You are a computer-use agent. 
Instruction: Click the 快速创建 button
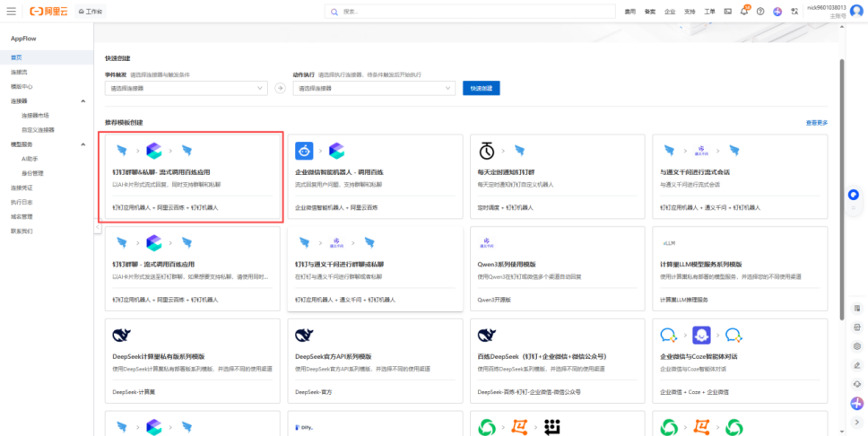pos(481,88)
